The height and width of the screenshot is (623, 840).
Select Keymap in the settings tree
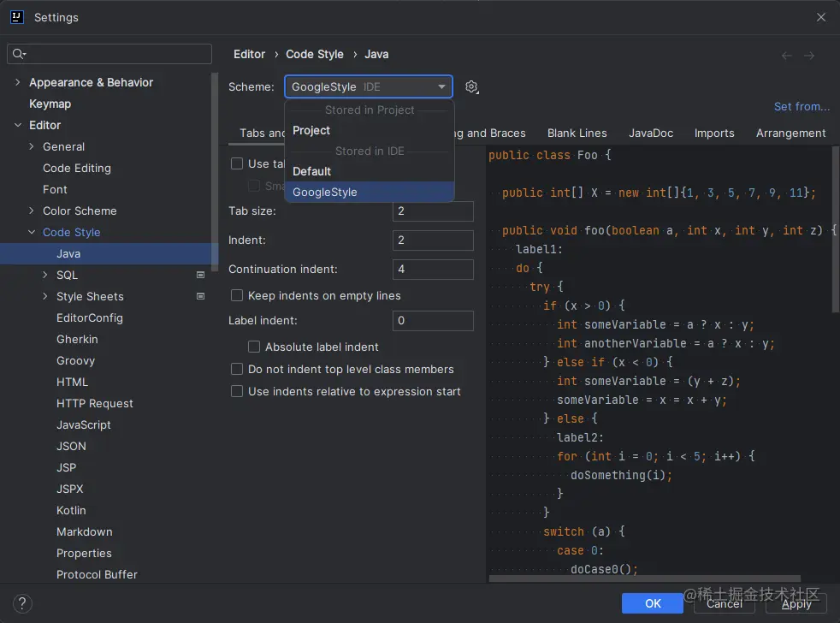click(x=50, y=104)
